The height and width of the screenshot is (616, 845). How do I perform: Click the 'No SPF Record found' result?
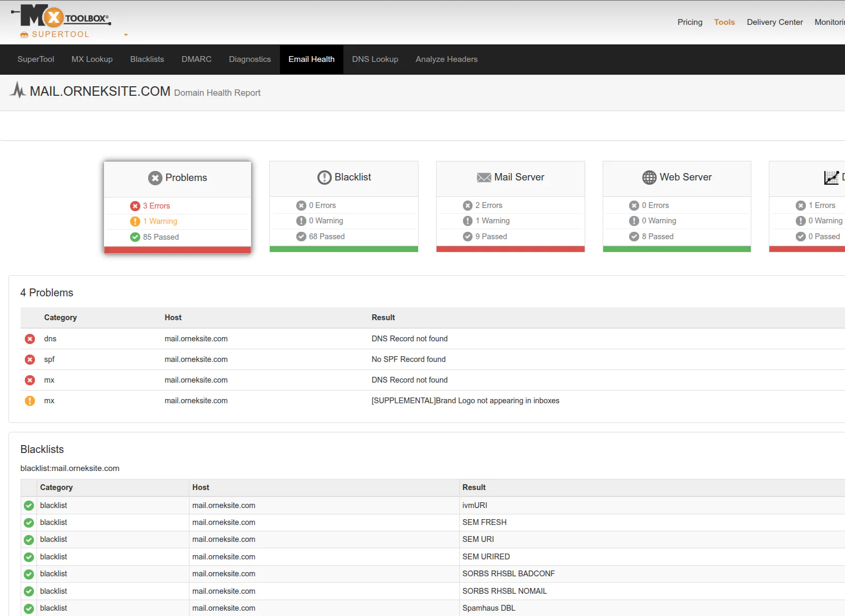coord(408,359)
